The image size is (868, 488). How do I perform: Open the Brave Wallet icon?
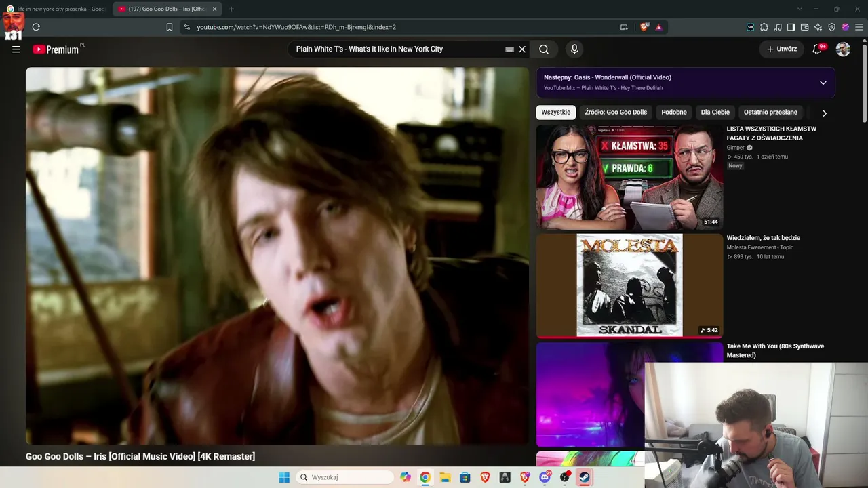point(805,27)
